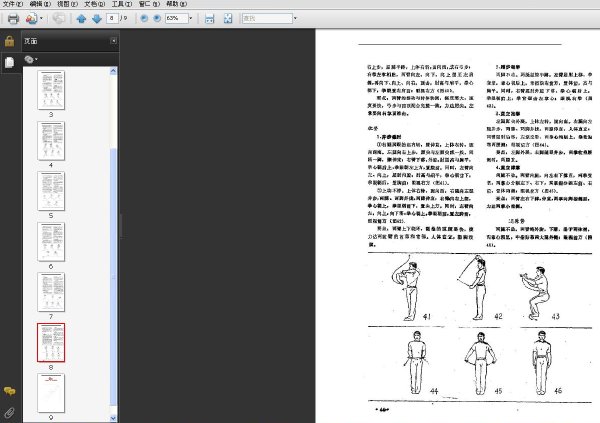This screenshot has width=600, height=423.
Task: Click the page number field showing 8
Action: (112, 18)
